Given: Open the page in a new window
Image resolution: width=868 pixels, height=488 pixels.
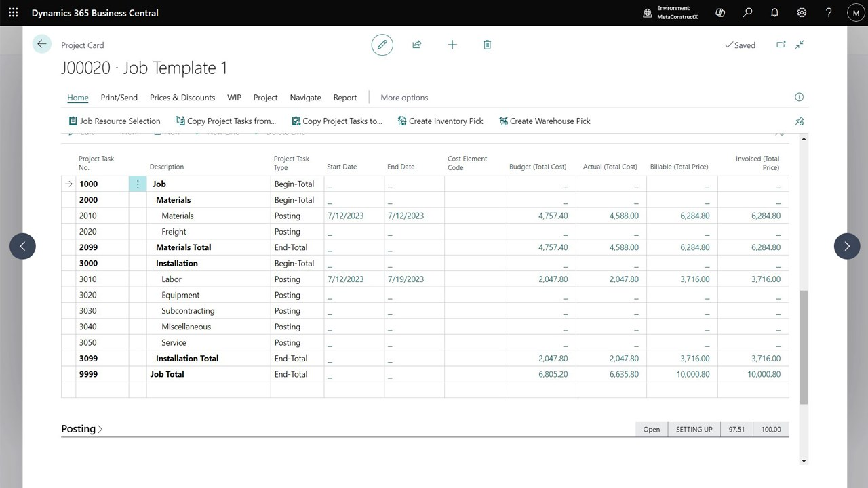Looking at the screenshot, I should pyautogui.click(x=781, y=45).
